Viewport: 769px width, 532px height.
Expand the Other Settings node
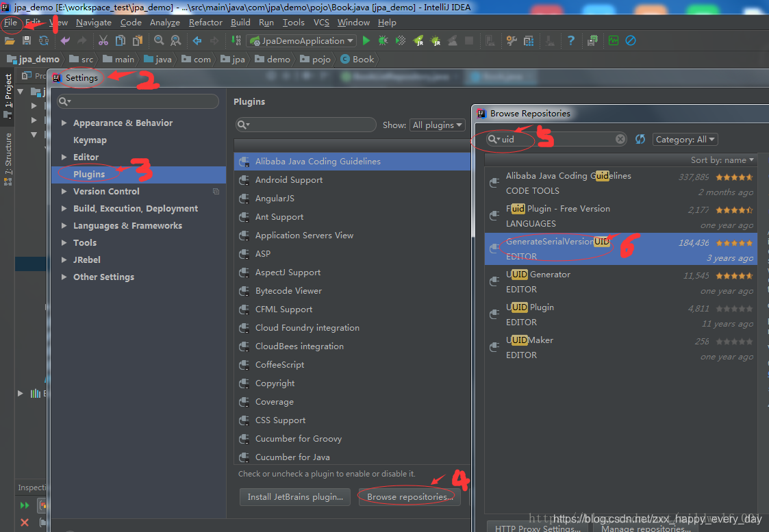[x=64, y=277]
